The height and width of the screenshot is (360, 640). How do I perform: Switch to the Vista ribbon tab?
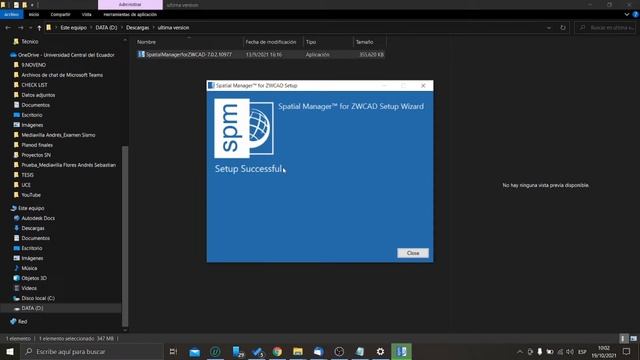[x=87, y=14]
